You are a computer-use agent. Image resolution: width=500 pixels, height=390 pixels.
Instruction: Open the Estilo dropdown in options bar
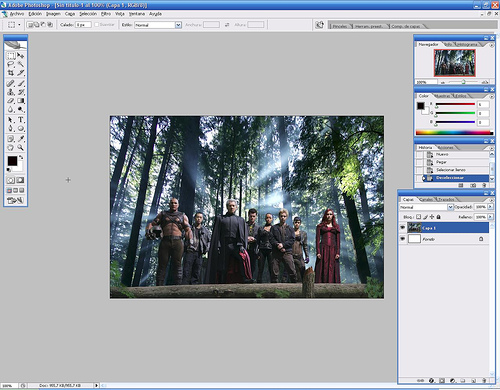pos(178,25)
